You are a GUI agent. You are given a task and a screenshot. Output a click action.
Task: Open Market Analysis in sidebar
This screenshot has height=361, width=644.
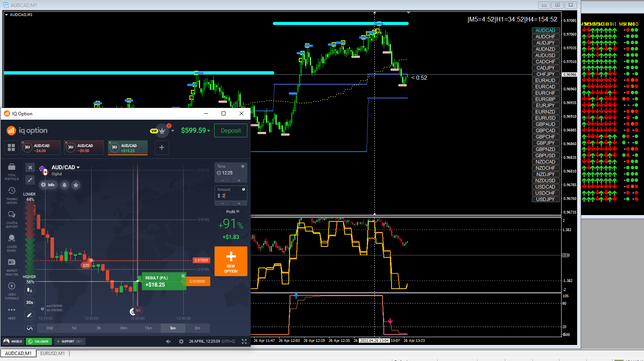pos(12,267)
